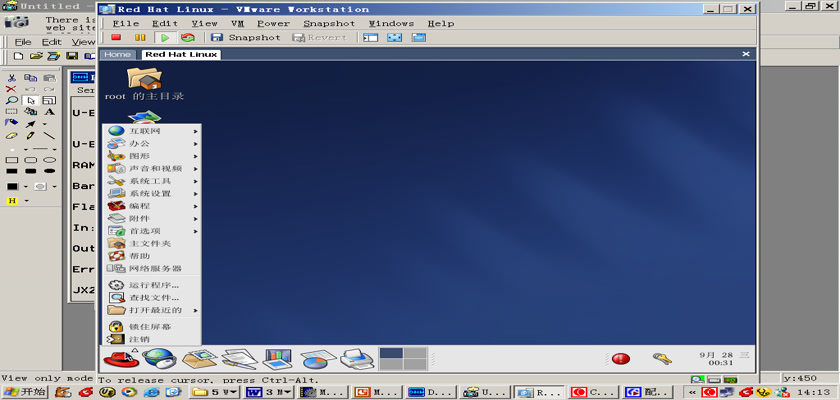Open the Power menu
The image size is (840, 400).
273,24
